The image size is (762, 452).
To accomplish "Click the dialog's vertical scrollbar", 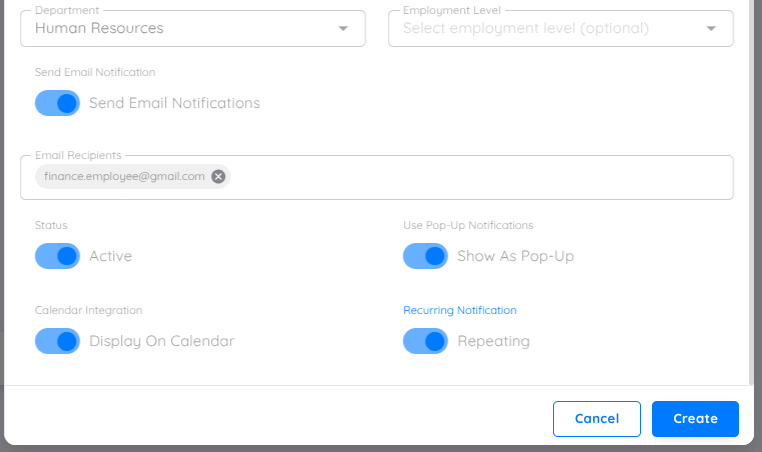I will click(x=751, y=190).
